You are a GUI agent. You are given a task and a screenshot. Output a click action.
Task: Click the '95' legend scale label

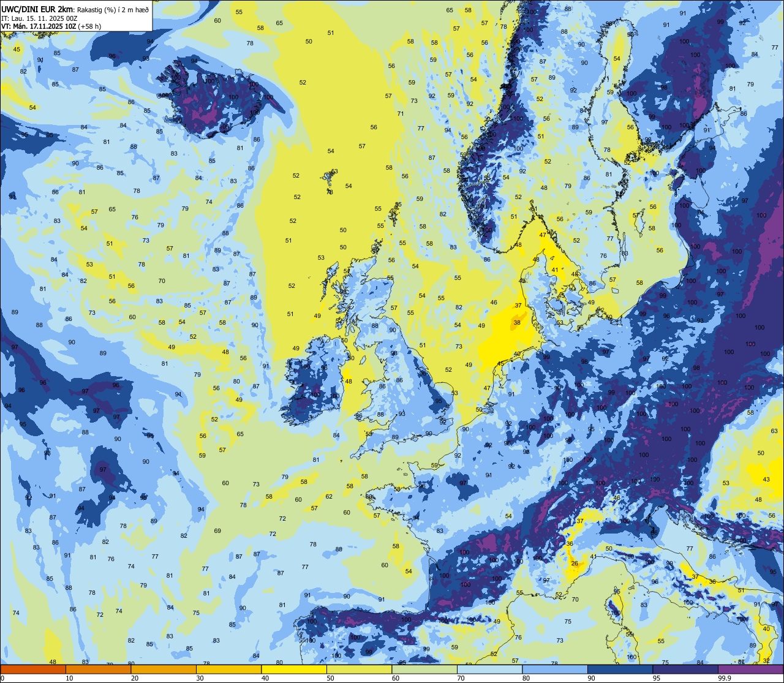click(657, 678)
